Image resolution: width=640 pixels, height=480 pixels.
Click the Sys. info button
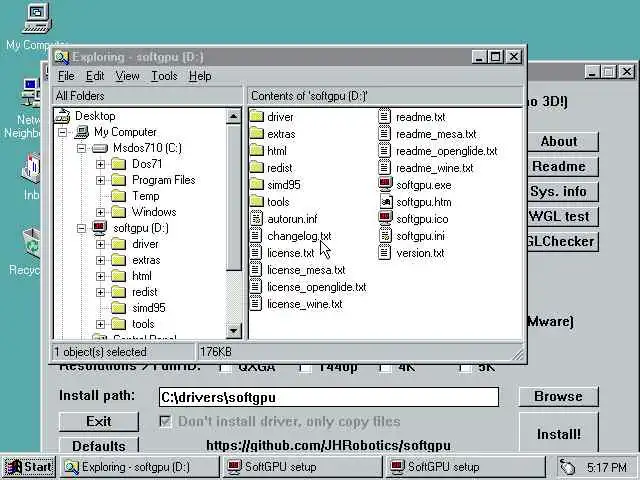(x=563, y=191)
